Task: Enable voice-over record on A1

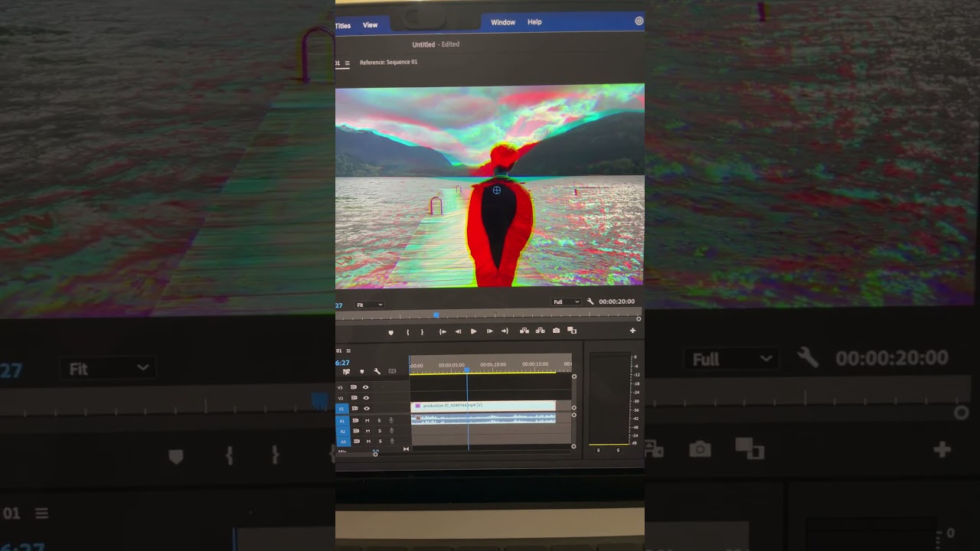Action: [x=391, y=420]
